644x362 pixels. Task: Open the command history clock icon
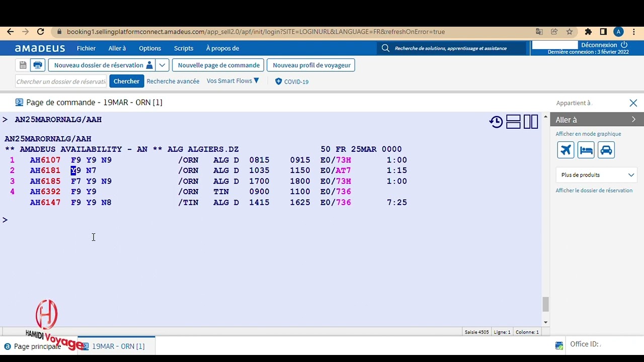coord(496,122)
